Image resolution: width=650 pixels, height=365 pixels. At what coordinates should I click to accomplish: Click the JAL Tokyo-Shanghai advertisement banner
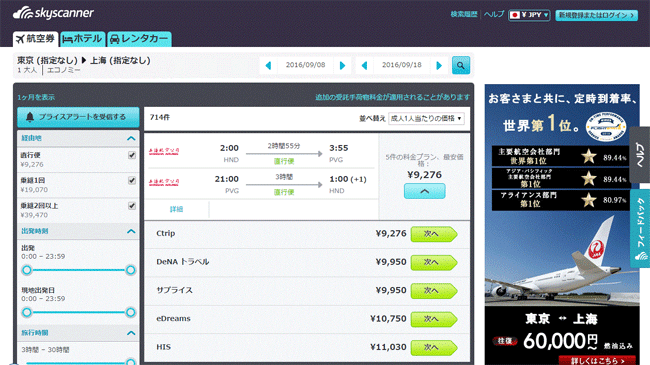pyautogui.click(x=562, y=224)
